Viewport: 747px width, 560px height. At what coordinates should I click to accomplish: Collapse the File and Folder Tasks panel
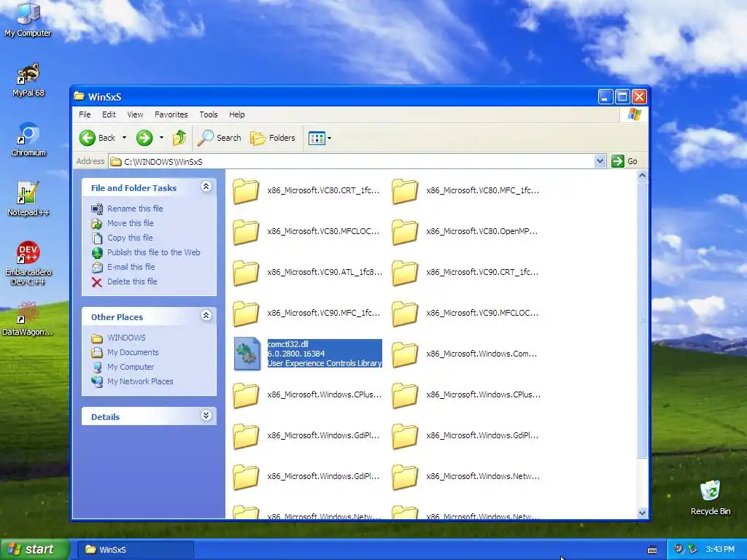pos(206,187)
